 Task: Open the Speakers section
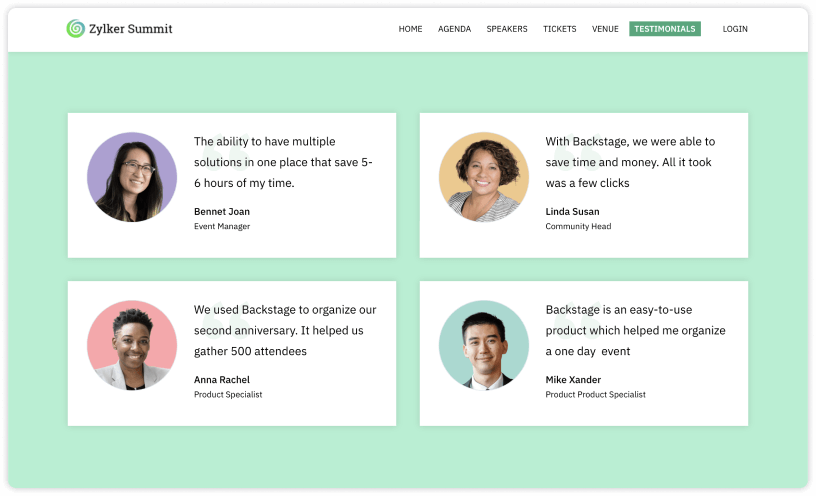[507, 29]
